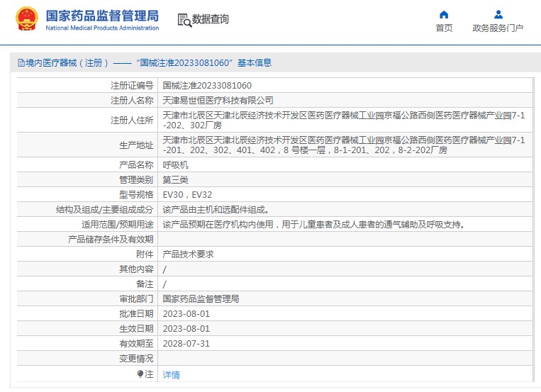Viewport: 541px width, 392px height.
Task: Click the bullet icon beside 注
Action: click(140, 374)
